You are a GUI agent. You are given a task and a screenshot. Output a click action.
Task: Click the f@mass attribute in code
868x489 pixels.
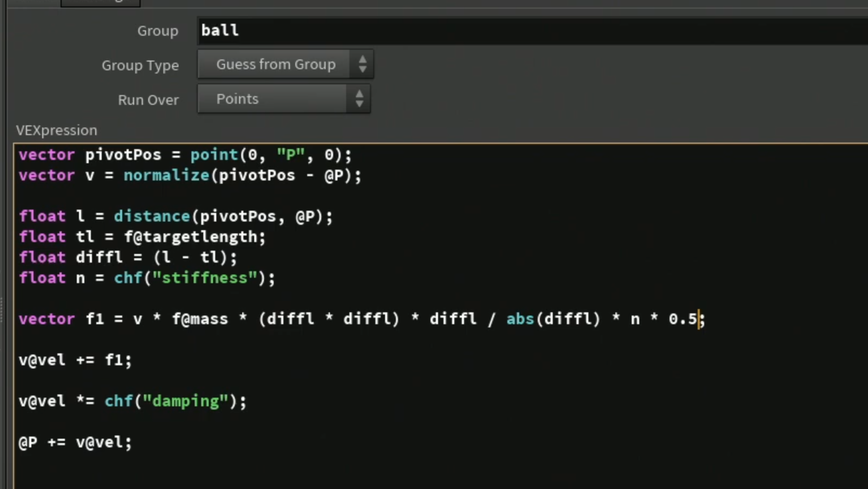click(200, 319)
